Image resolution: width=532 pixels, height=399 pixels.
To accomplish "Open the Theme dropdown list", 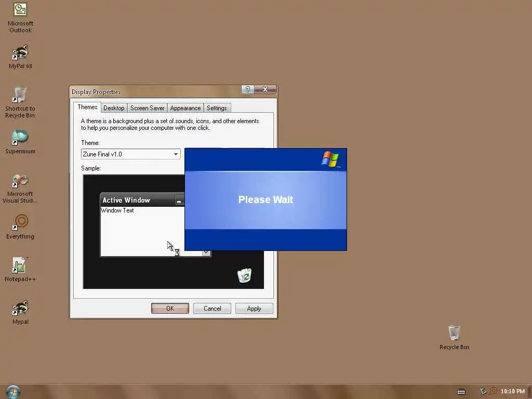I will pos(176,154).
